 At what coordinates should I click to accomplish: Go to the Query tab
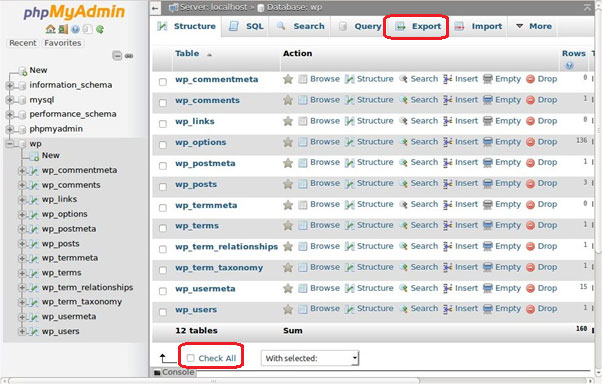[x=359, y=26]
